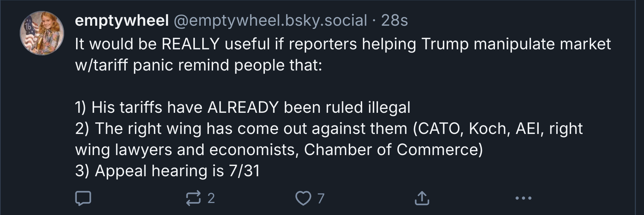Select the 'Appeal hearing is 7/31' line

[167, 171]
